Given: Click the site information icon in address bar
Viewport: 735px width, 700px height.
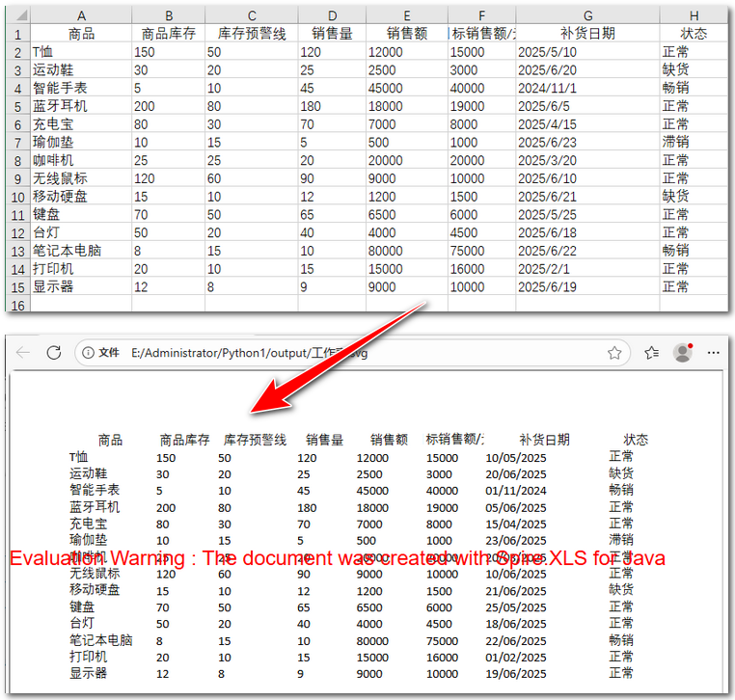Looking at the screenshot, I should coord(88,353).
